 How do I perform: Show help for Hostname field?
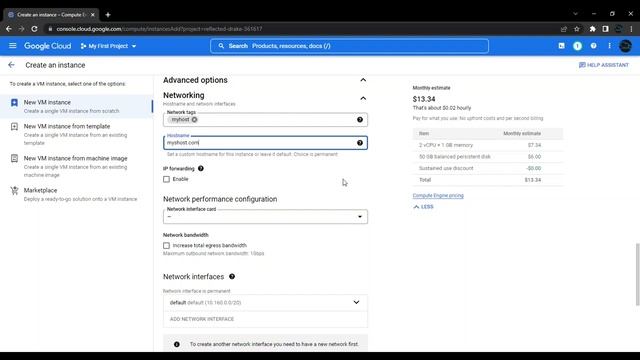pos(360,143)
